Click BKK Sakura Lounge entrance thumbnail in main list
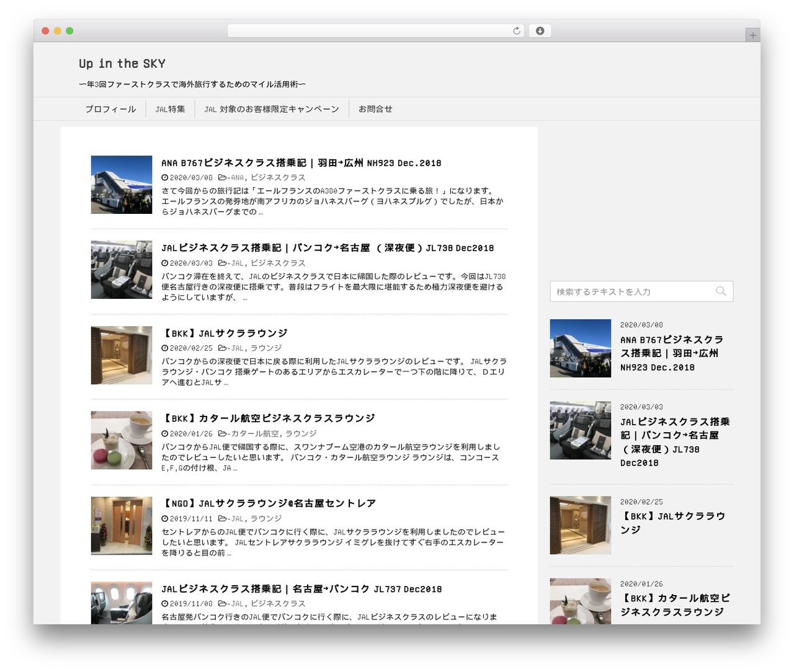Image resolution: width=794 pixels, height=672 pixels. tap(122, 355)
